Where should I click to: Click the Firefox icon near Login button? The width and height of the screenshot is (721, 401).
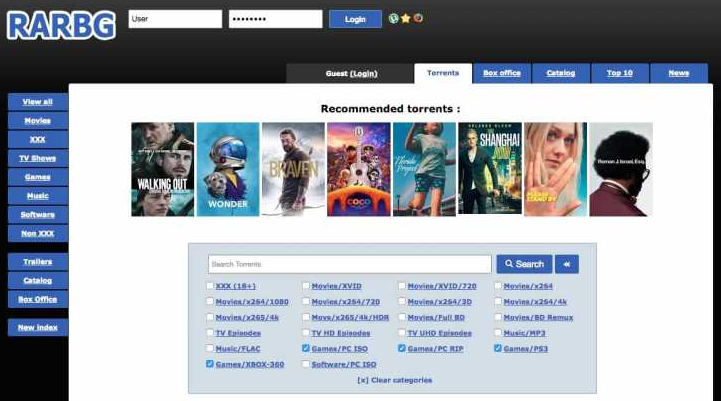pos(418,18)
